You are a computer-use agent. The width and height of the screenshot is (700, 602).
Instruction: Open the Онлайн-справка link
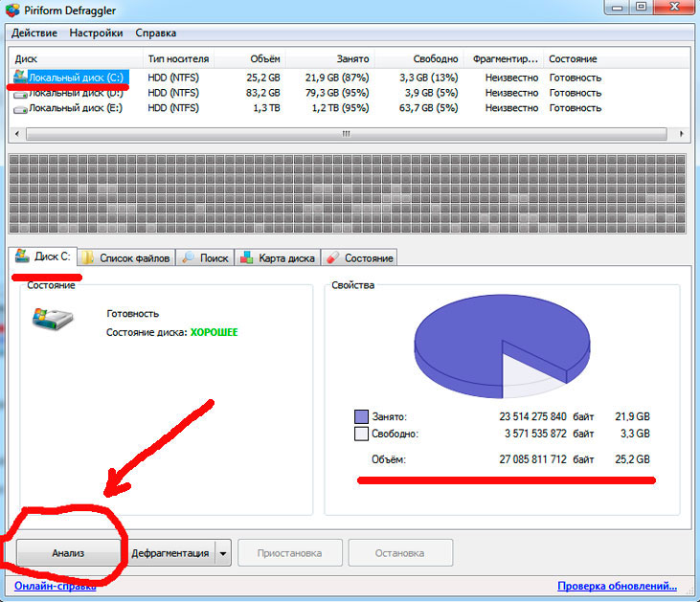coord(56,586)
